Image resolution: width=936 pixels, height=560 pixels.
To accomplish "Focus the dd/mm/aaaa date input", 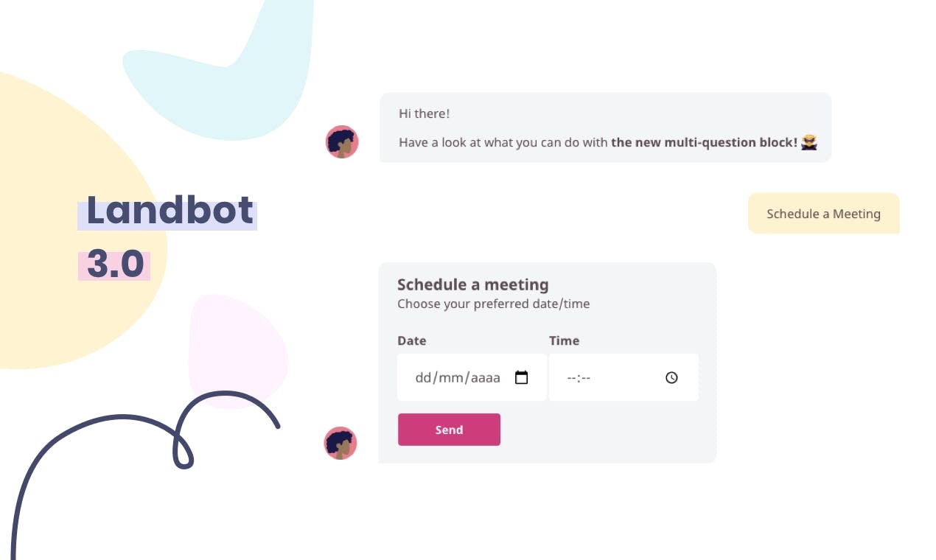I will point(472,377).
